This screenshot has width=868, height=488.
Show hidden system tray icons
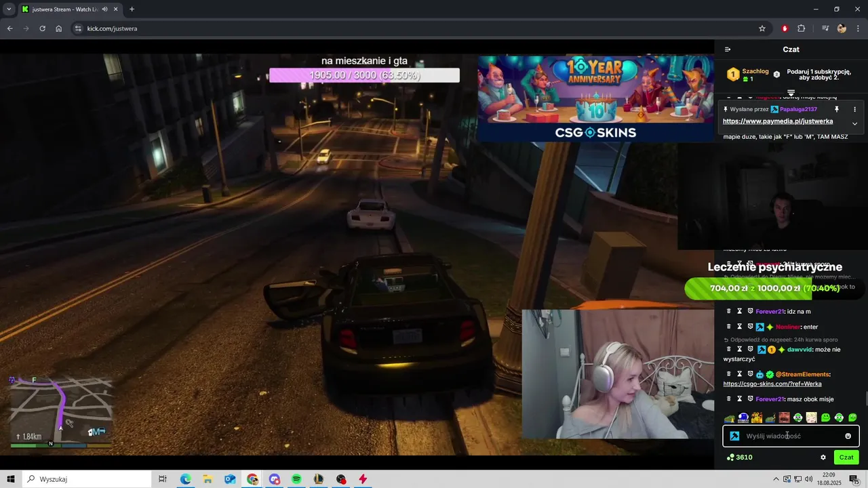pos(776,479)
